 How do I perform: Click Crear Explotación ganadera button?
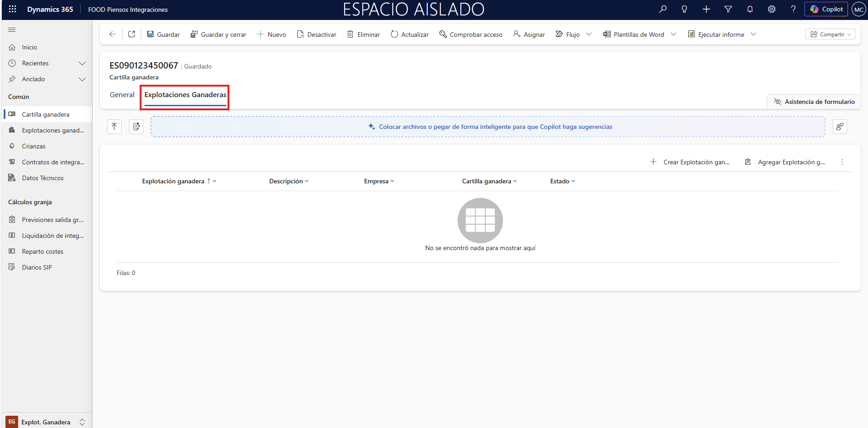click(690, 162)
